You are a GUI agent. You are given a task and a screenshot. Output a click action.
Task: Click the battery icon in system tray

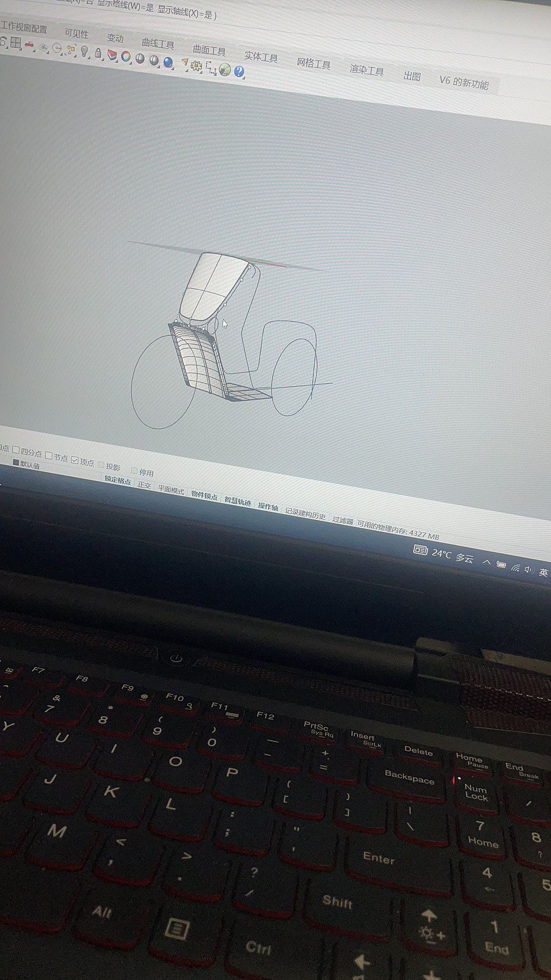coord(501,565)
